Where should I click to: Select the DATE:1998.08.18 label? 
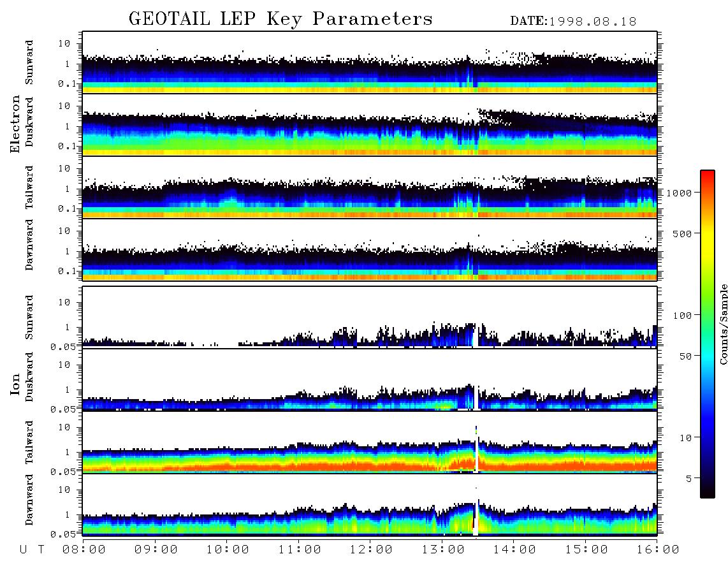(x=573, y=21)
